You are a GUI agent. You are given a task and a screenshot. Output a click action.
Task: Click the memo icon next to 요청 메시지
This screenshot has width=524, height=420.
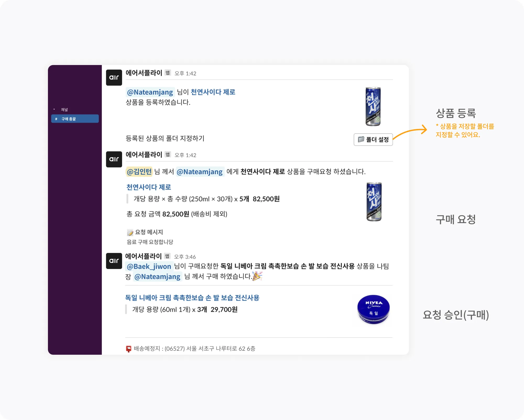click(x=130, y=232)
